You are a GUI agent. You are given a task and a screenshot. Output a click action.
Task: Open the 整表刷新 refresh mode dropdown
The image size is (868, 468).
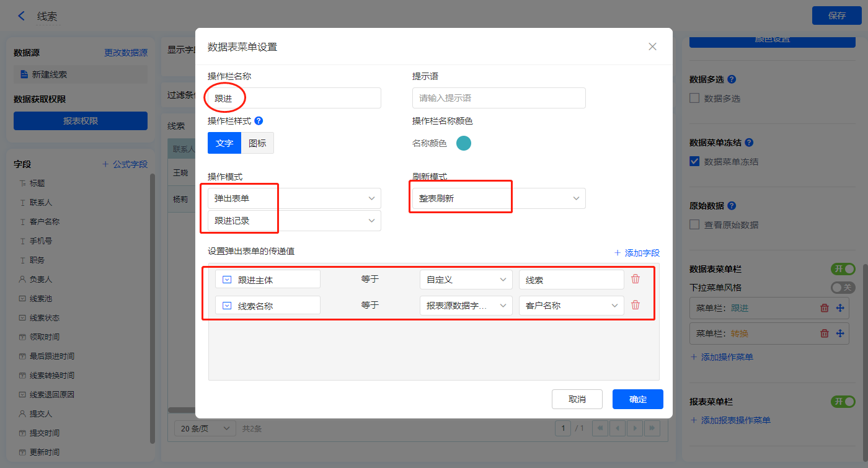[x=498, y=198]
